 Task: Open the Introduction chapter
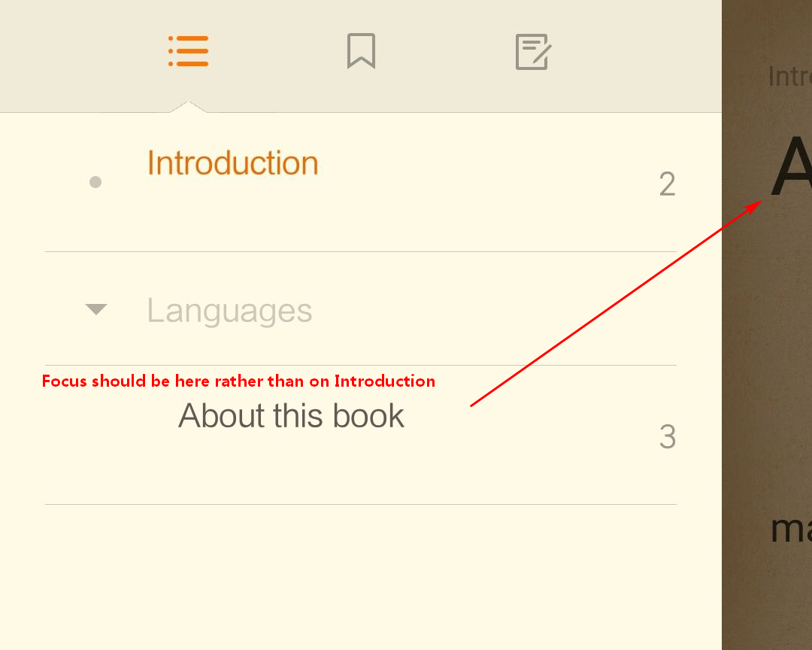pyautogui.click(x=233, y=162)
